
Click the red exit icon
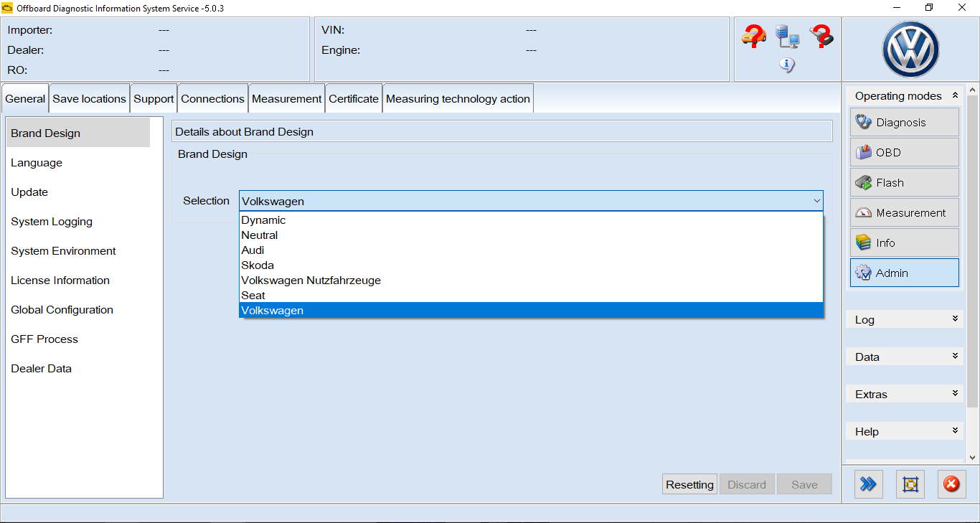(x=951, y=484)
